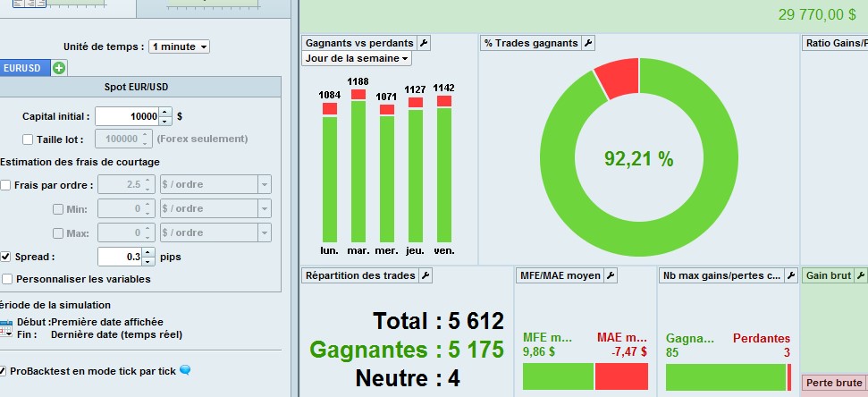The height and width of the screenshot is (397, 868).
Task: Click the Gagnants vs perdants panel title
Action: click(x=360, y=43)
